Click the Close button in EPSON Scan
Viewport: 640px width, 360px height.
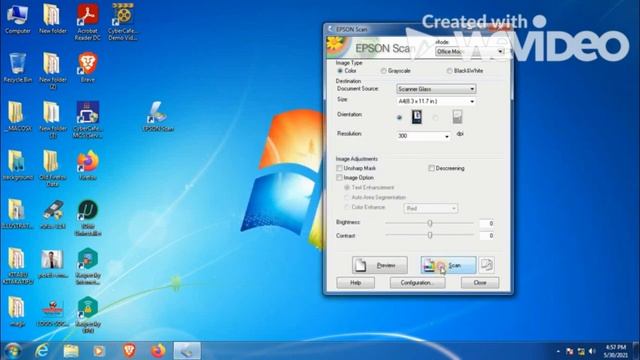click(x=480, y=282)
